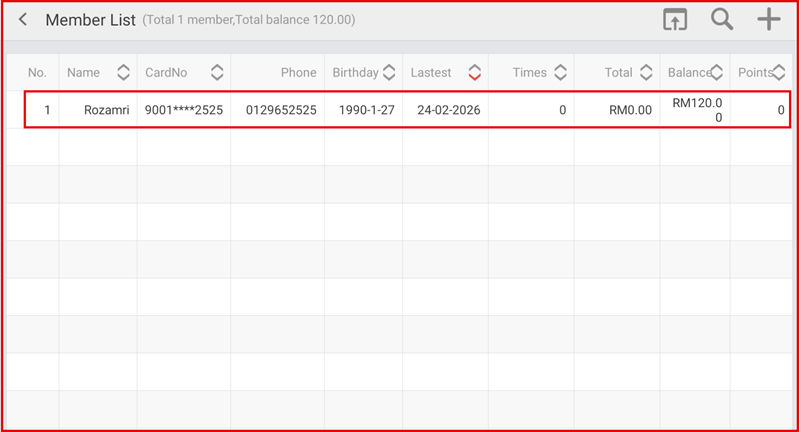Image resolution: width=799 pixels, height=432 pixels.
Task: Click phone number 0129652525
Action: tap(281, 110)
